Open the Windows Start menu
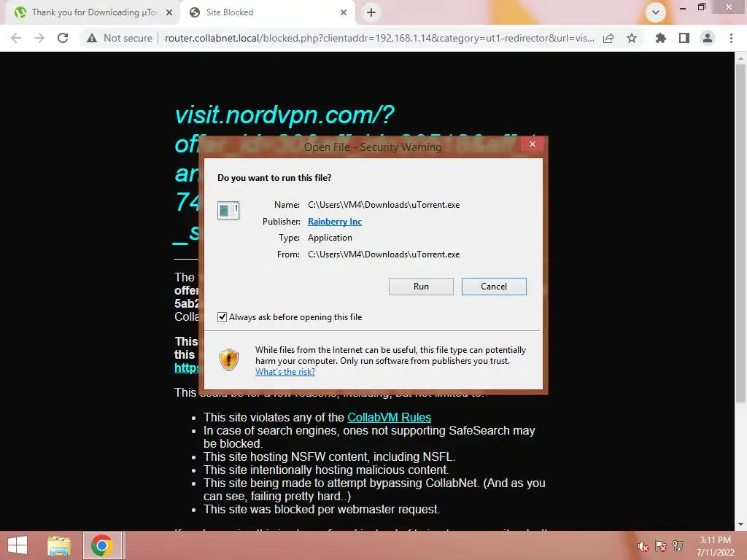The width and height of the screenshot is (747, 560). click(18, 545)
